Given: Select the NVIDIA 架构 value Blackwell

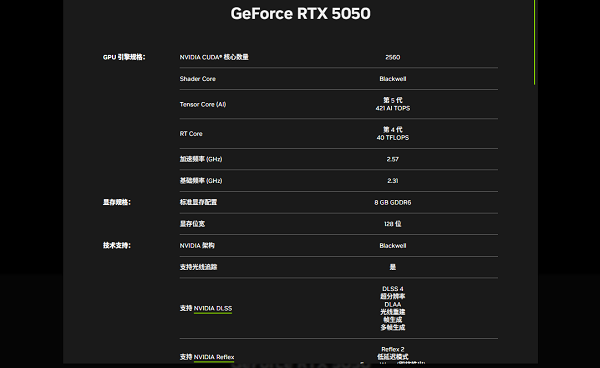Looking at the screenshot, I should pos(393,246).
